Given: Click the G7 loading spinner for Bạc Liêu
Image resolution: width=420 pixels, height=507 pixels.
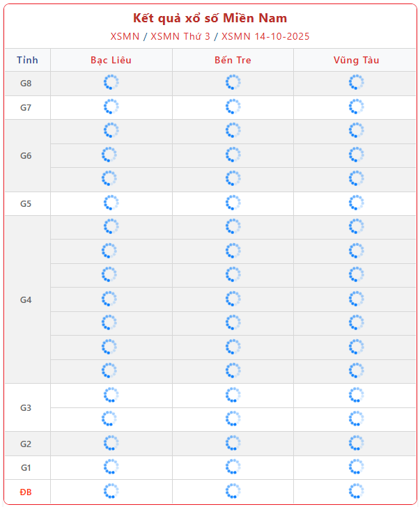Looking at the screenshot, I should tap(111, 107).
